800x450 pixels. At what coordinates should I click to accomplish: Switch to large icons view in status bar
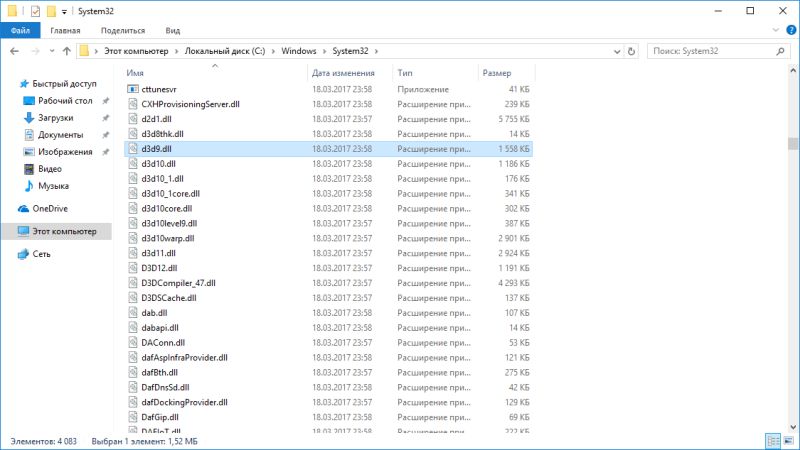(789, 441)
